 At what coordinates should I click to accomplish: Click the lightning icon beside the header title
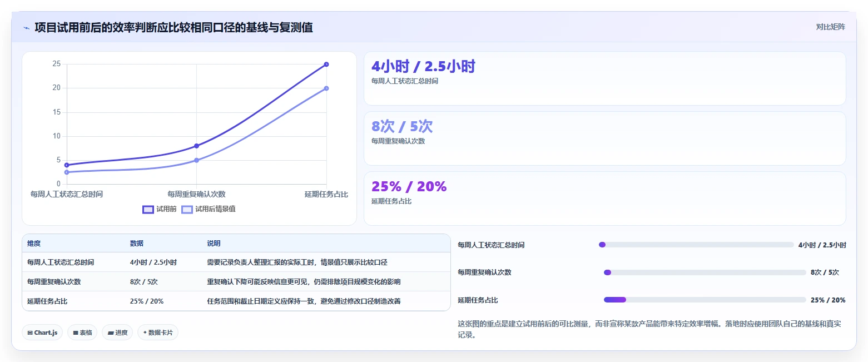(26, 27)
